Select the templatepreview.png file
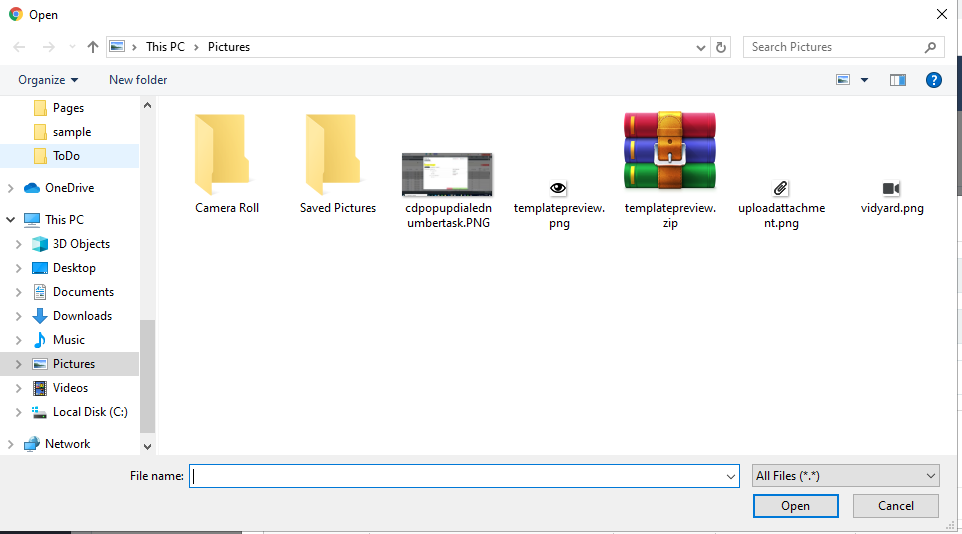962x534 pixels. (x=559, y=205)
